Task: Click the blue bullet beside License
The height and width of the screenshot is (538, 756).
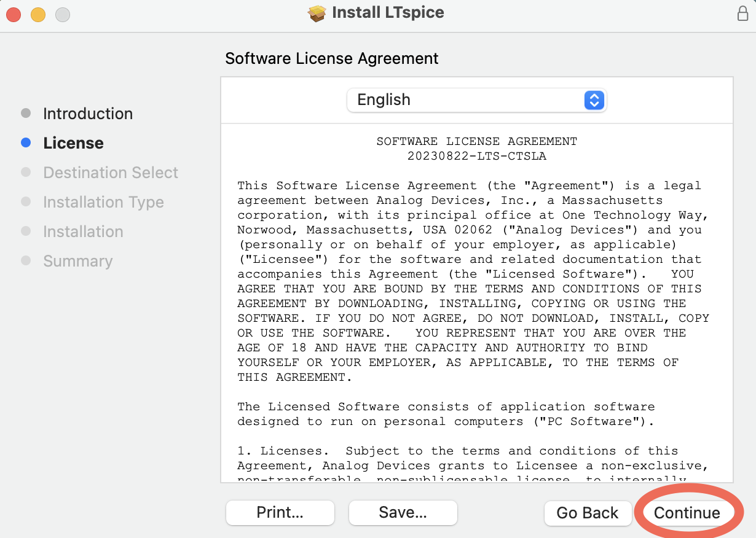Action: (x=26, y=143)
